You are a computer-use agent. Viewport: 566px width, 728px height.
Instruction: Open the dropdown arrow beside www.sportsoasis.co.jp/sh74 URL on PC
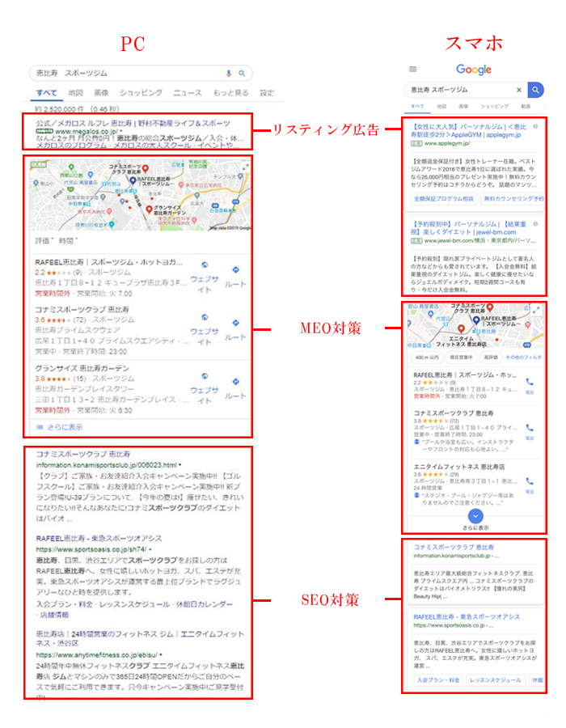(150, 550)
